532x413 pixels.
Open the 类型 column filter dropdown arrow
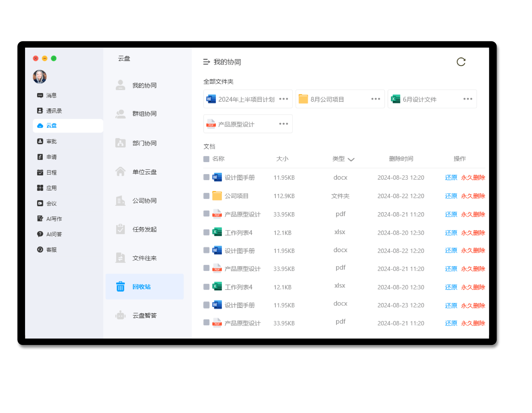pyautogui.click(x=351, y=159)
